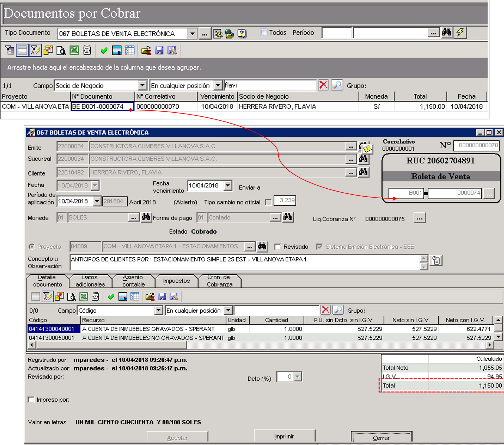This screenshot has height=445, width=504.
Task: Click the Cerrar button
Action: tap(381, 438)
